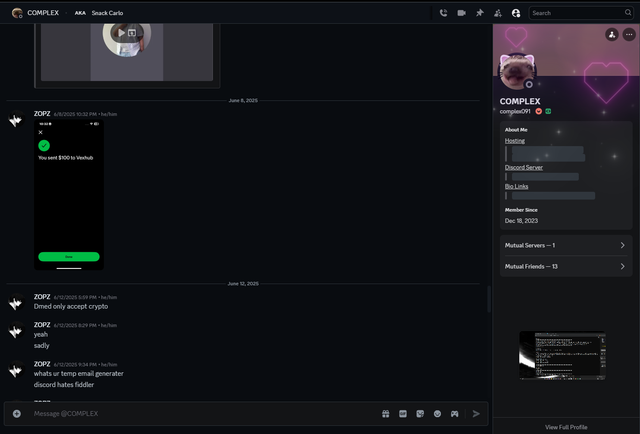Open the GIF picker
This screenshot has width=640, height=434.
[403, 414]
